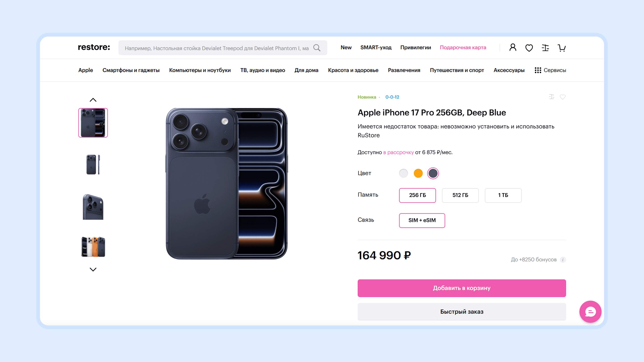Go to the Компьютеры и ноутбуки category
The width and height of the screenshot is (644, 362).
(200, 70)
